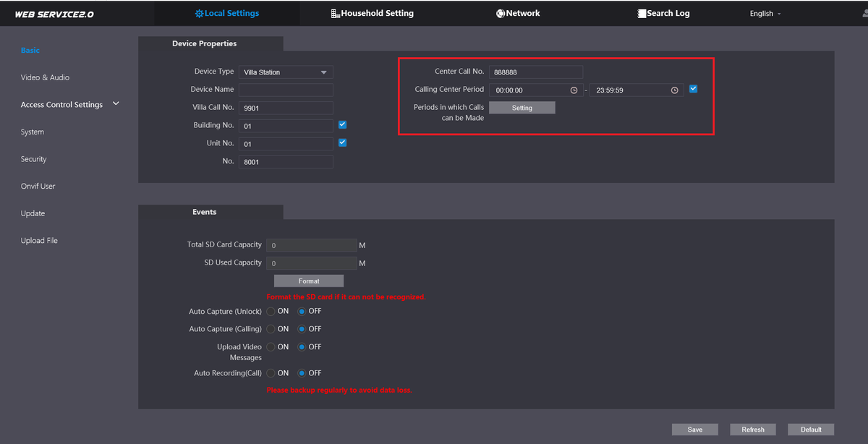Click the clock icon in end time field

pos(674,90)
